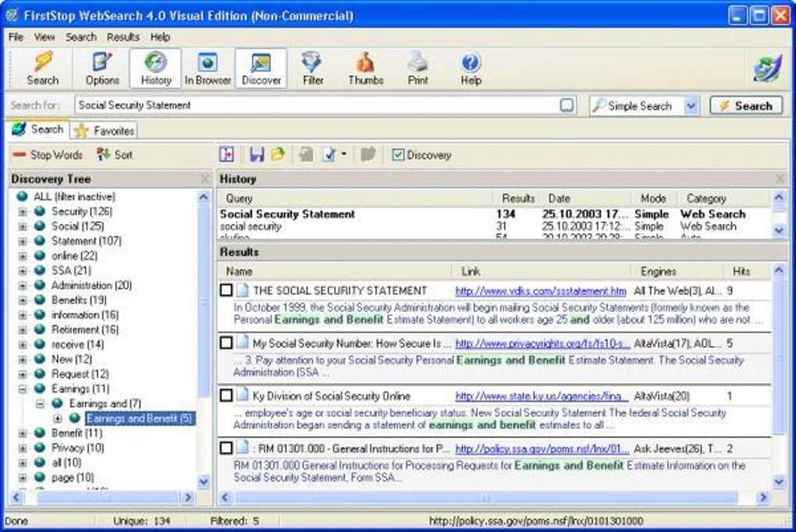Close the History panel
Viewport: 796px width, 532px height.
780,179
